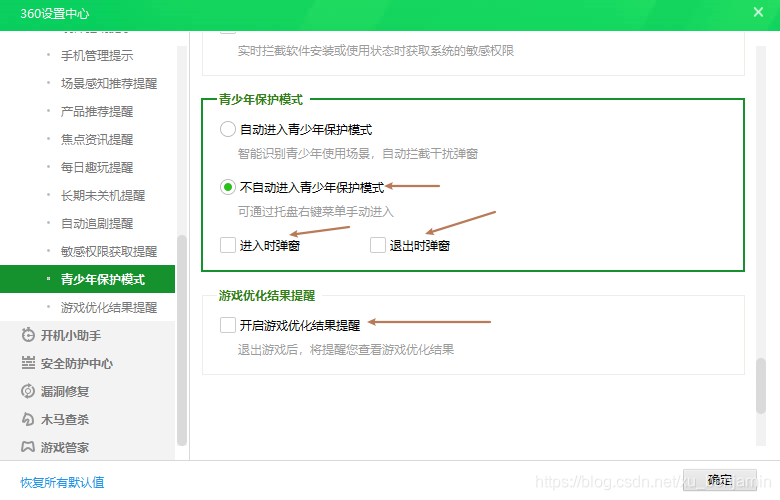Click the 木马查杀 icon in sidebar
This screenshot has width=780, height=500.
click(28, 419)
